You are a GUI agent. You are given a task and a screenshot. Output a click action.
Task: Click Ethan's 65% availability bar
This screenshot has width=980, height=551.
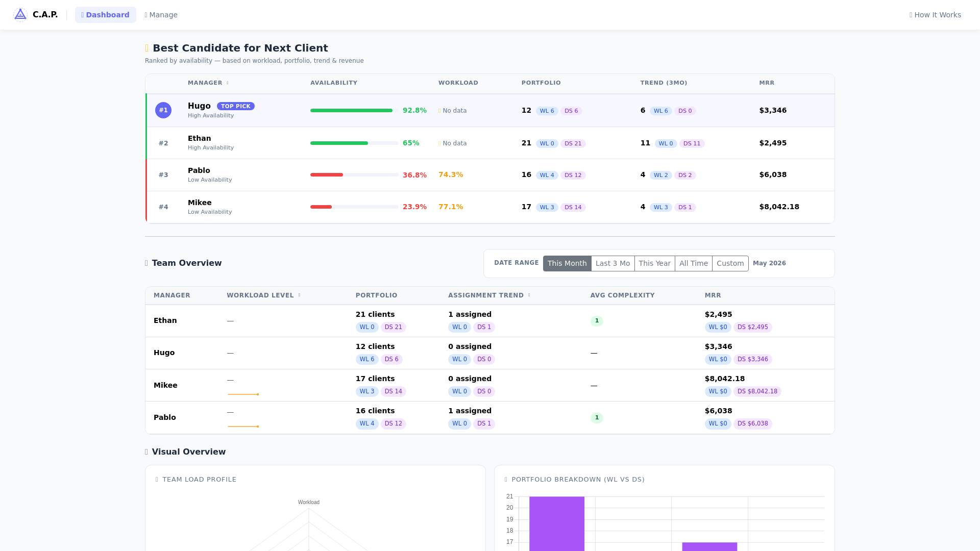[x=354, y=143]
